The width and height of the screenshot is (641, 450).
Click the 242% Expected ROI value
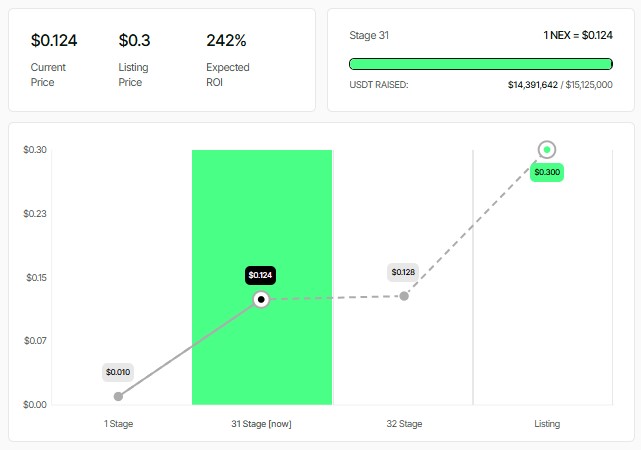point(226,41)
